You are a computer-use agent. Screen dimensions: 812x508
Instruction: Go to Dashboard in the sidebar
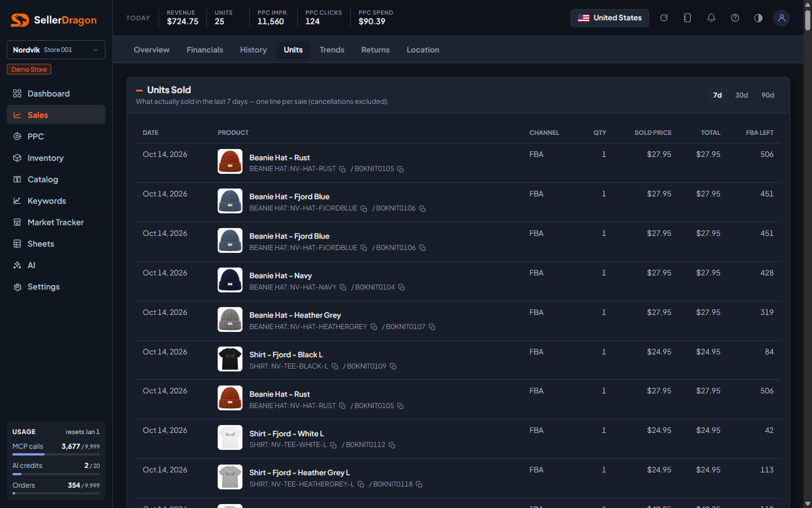tap(56, 94)
